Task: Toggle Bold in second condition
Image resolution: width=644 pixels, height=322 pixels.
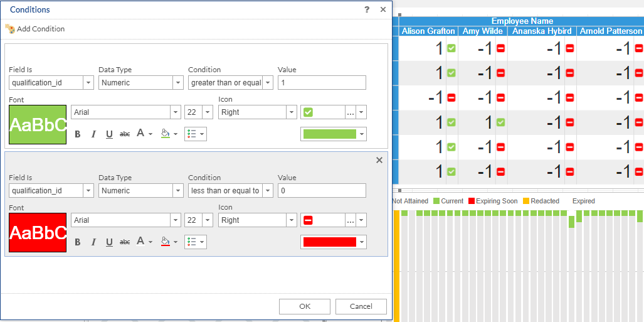Action: click(x=78, y=242)
